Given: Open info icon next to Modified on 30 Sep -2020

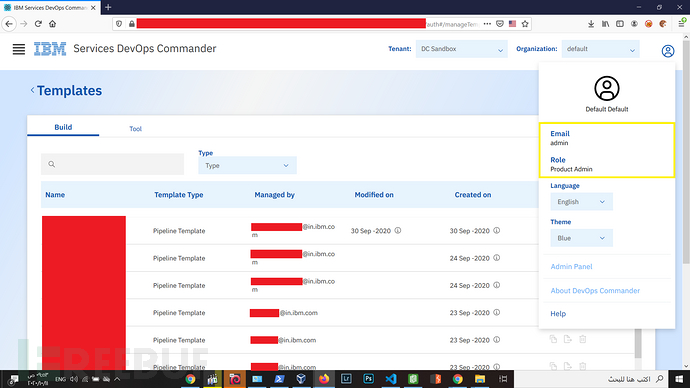Looking at the screenshot, I should tap(398, 231).
